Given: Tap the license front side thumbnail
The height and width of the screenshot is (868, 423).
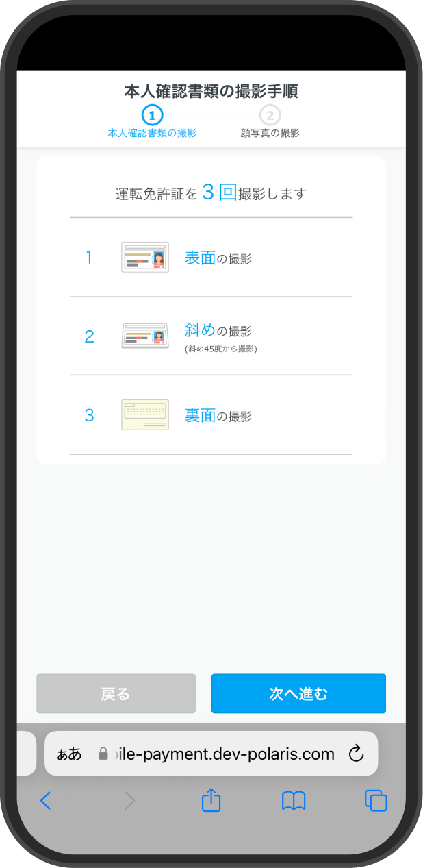Looking at the screenshot, I should click(x=145, y=257).
